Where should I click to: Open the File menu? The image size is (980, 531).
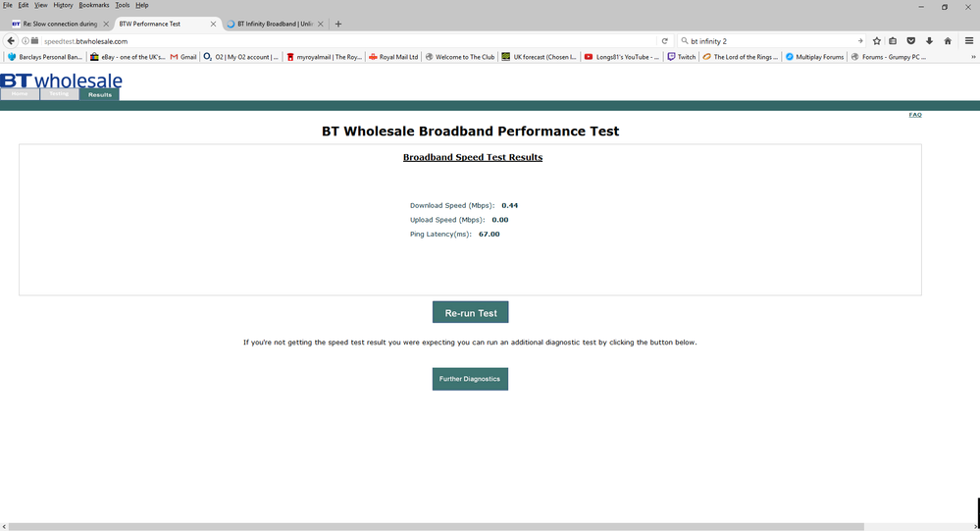click(x=8, y=5)
